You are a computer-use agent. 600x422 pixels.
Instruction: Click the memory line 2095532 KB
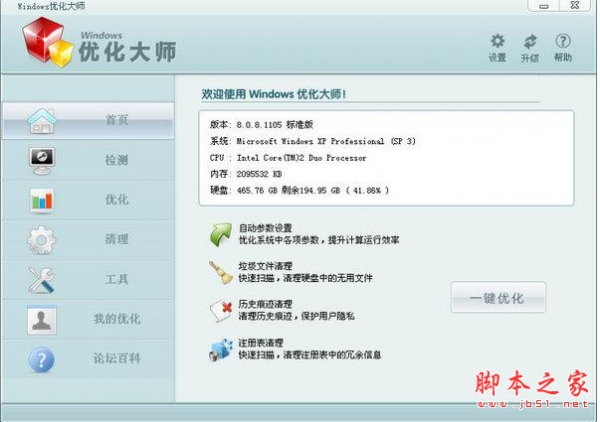[246, 174]
